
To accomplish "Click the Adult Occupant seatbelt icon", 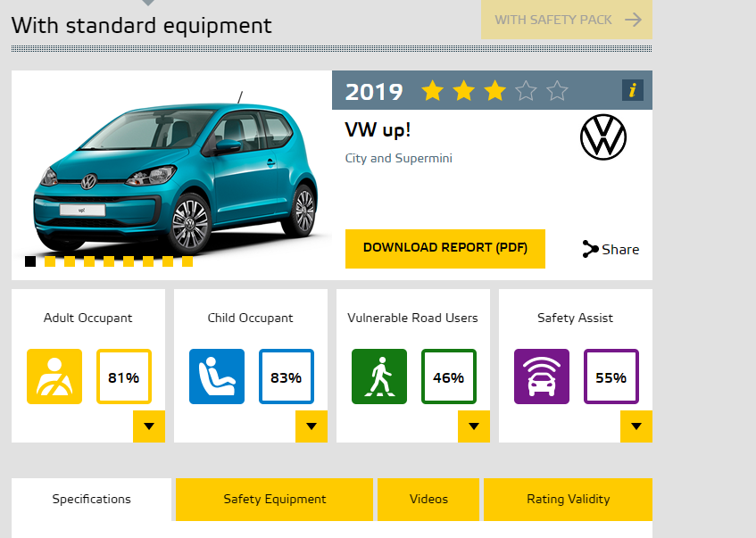I will (x=54, y=377).
